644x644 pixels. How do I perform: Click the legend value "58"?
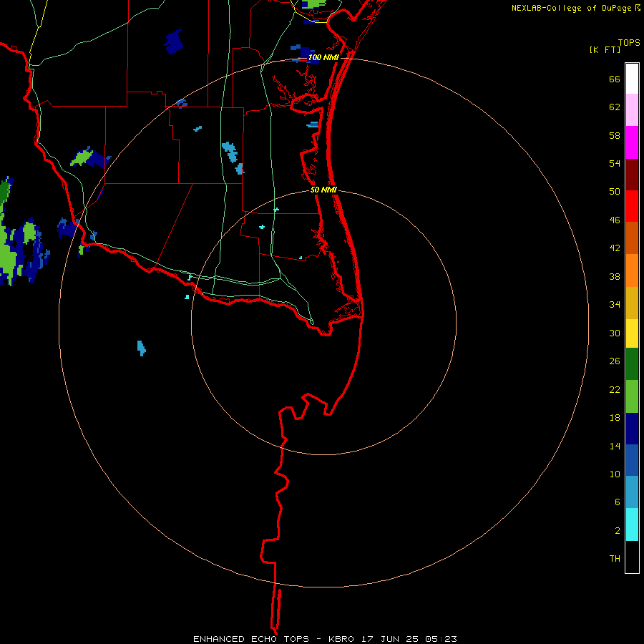[615, 135]
